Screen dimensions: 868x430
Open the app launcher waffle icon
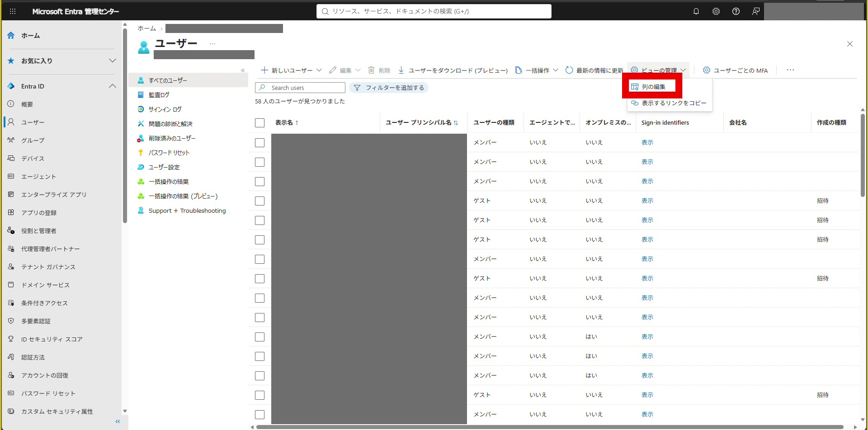point(13,11)
